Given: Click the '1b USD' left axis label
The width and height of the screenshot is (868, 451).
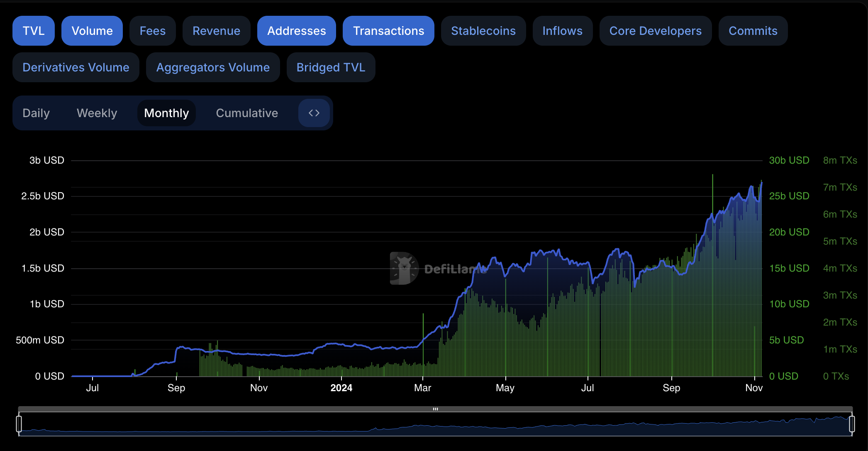Looking at the screenshot, I should [x=46, y=304].
